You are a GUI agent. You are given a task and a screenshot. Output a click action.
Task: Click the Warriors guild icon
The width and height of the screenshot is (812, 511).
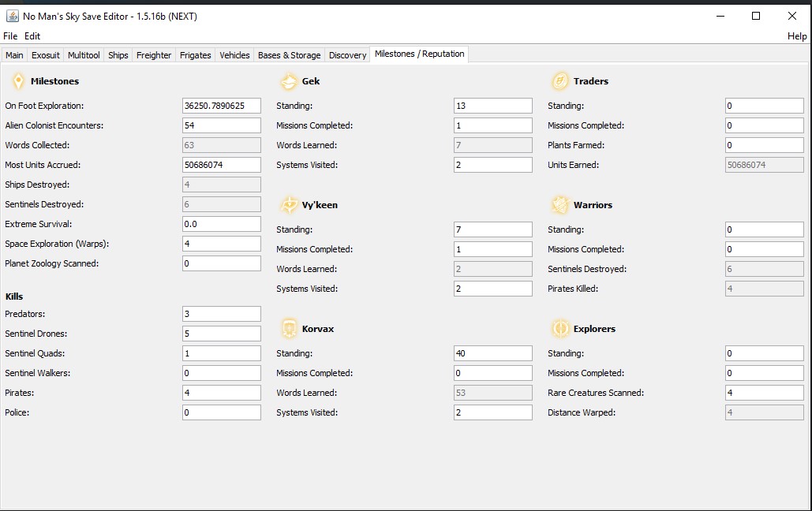(560, 205)
